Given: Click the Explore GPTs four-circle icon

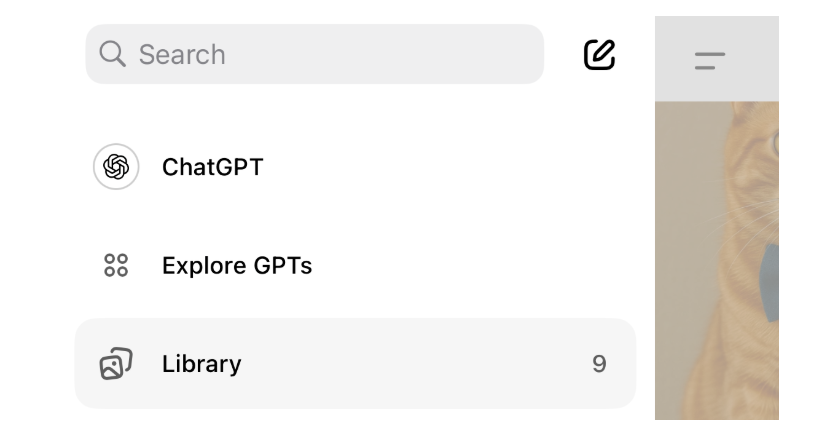Looking at the screenshot, I should [x=116, y=266].
